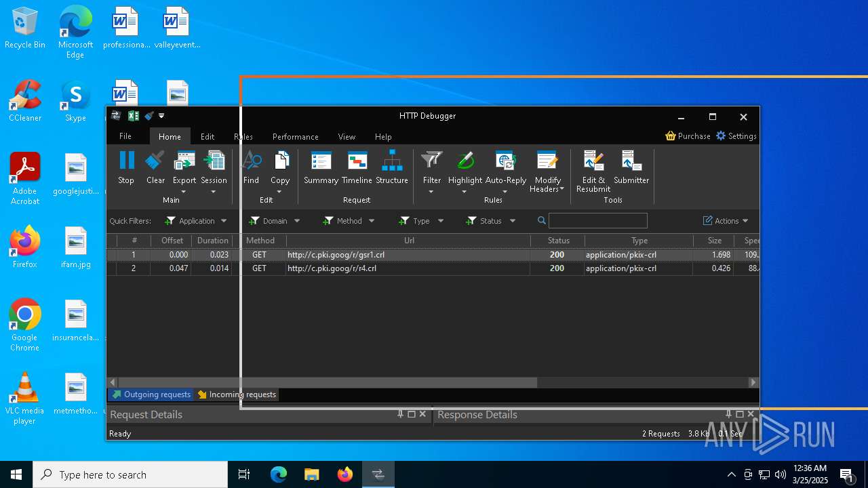
Task: Open the quick access toolbar customize arrow
Action: tap(161, 117)
